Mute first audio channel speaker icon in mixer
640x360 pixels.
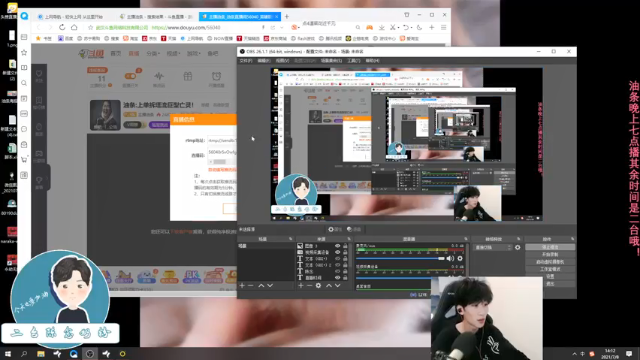coord(450,258)
